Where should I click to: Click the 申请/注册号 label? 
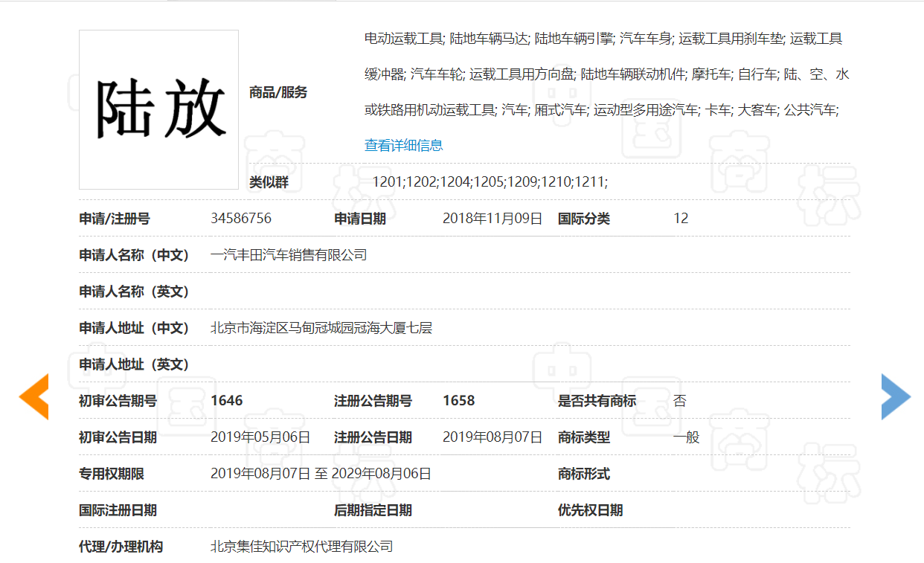tap(115, 219)
